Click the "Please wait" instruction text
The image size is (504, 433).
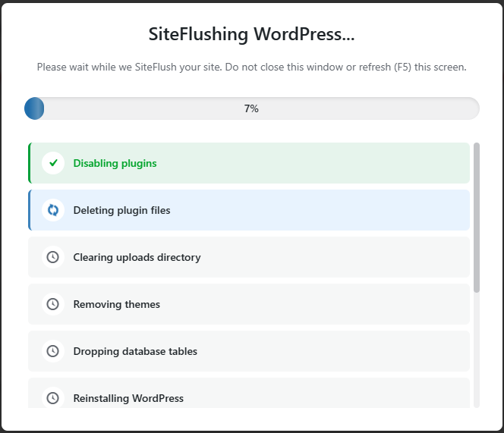(251, 67)
